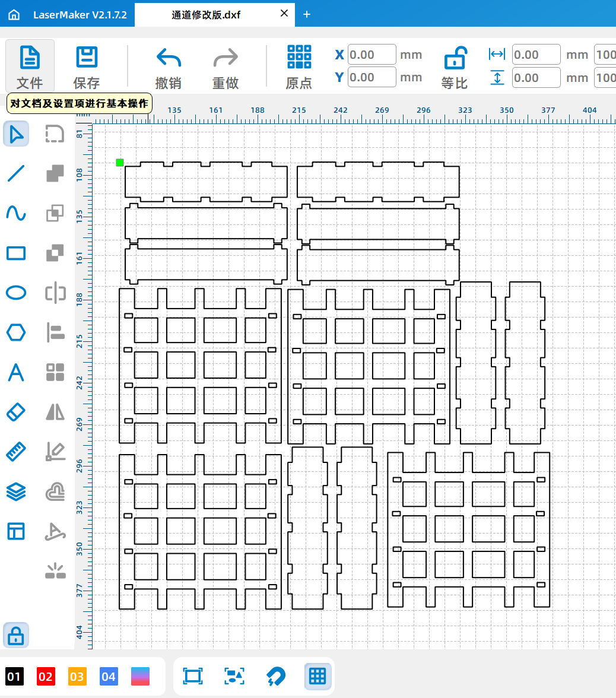Screen dimensions: 616x698
Task: Apply the subtract shapes operation
Action: (x=55, y=253)
